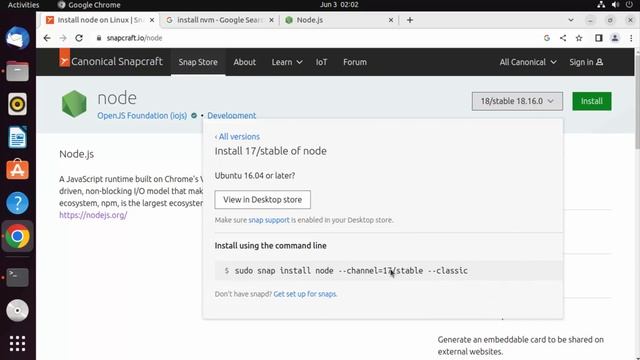Screen dimensions: 640x360
Task: Open Chrome's three-dot menu
Action: point(631,38)
